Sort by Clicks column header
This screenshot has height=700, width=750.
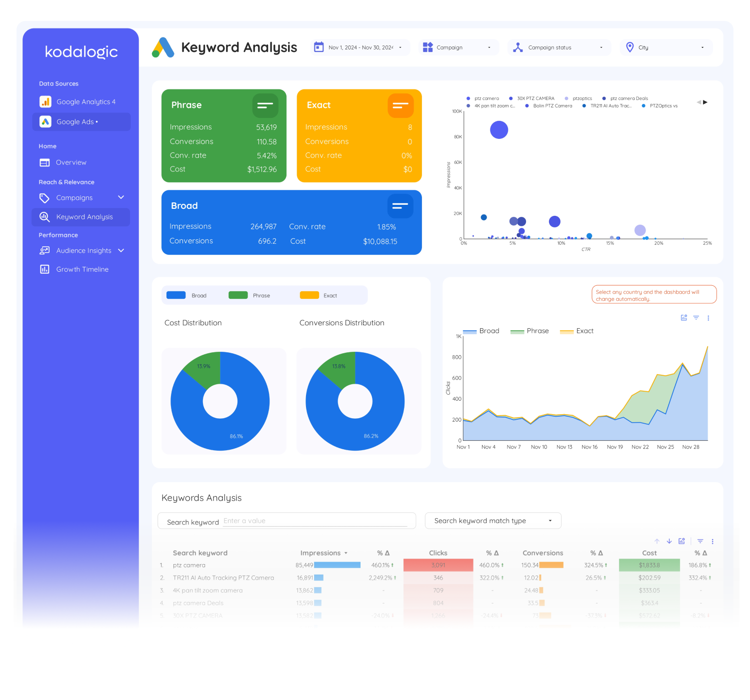coord(438,553)
